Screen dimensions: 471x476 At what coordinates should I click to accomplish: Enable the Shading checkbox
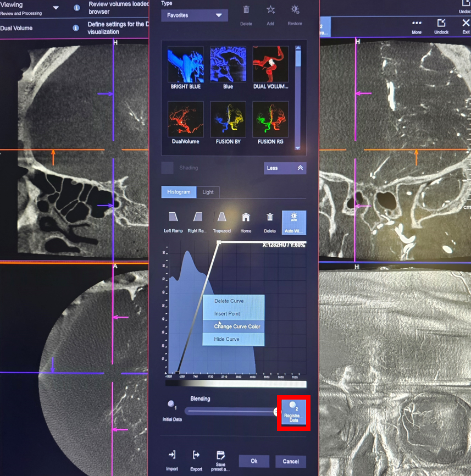(168, 168)
